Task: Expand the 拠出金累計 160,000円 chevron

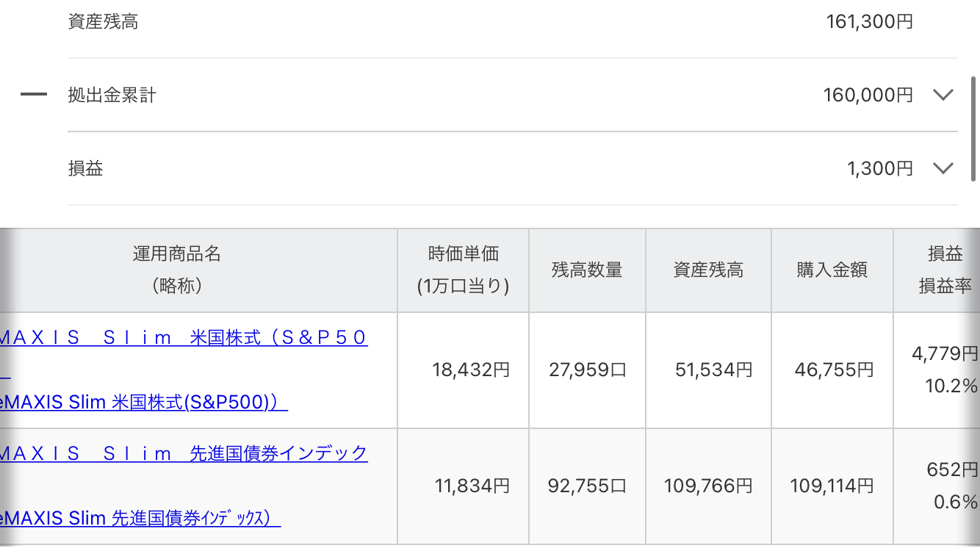Action: [943, 95]
